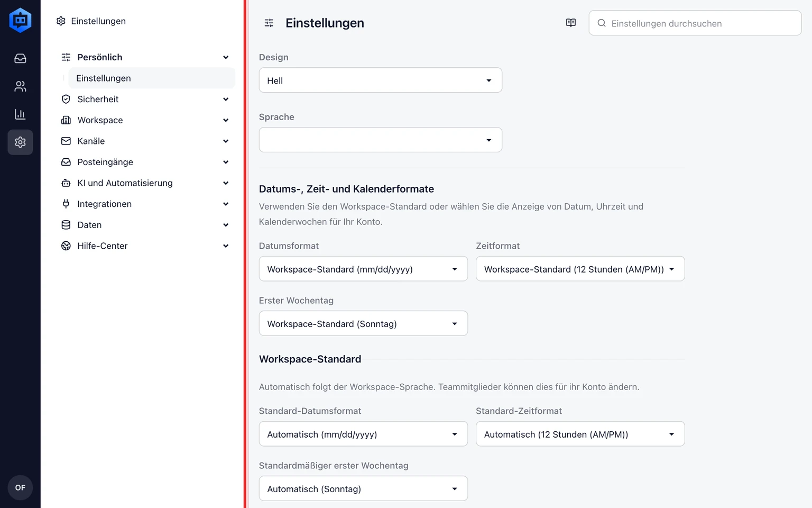Open Standardmäßiger erster Wochentag dropdown

(x=363, y=488)
